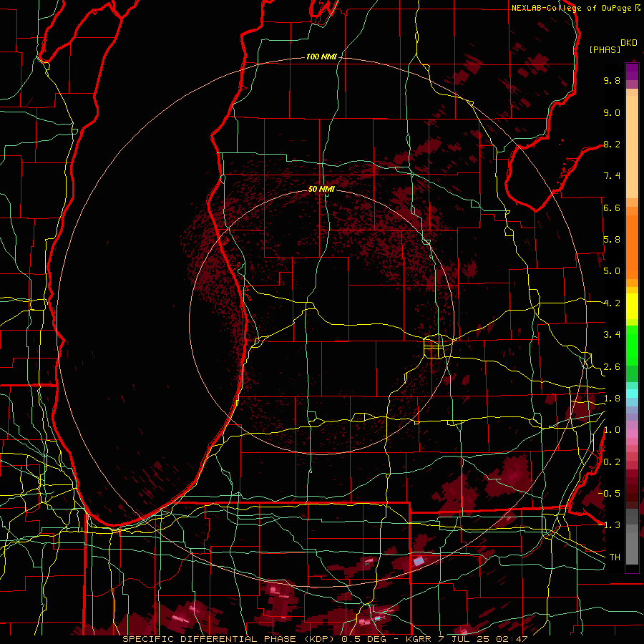Click the 1.0 value on the legend
The height and width of the screenshot is (644, 644).
[612, 430]
